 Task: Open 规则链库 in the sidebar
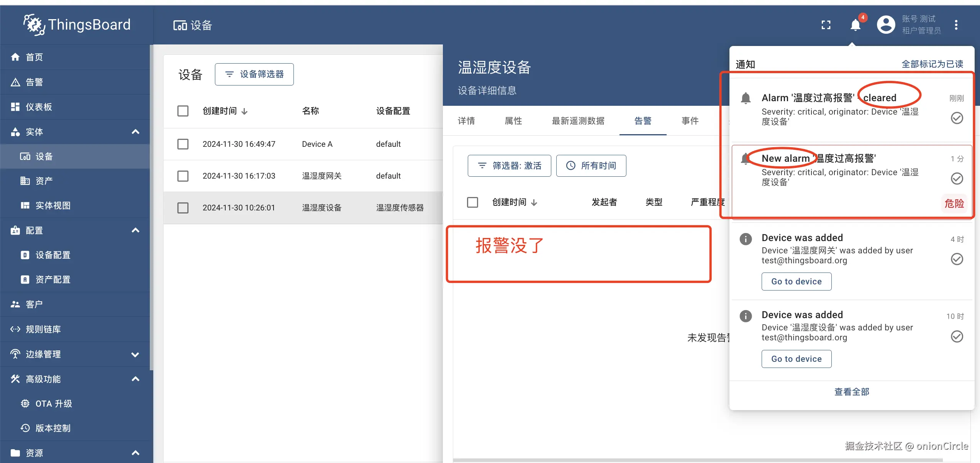coord(43,329)
